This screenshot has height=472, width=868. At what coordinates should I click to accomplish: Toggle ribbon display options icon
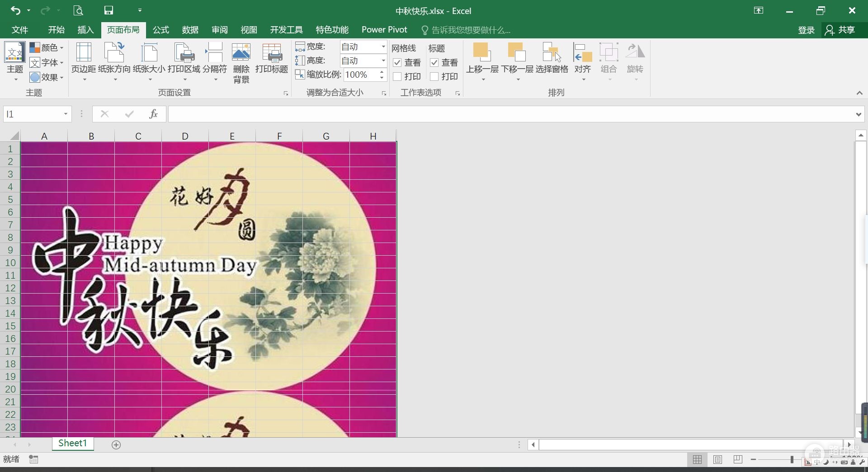click(759, 10)
